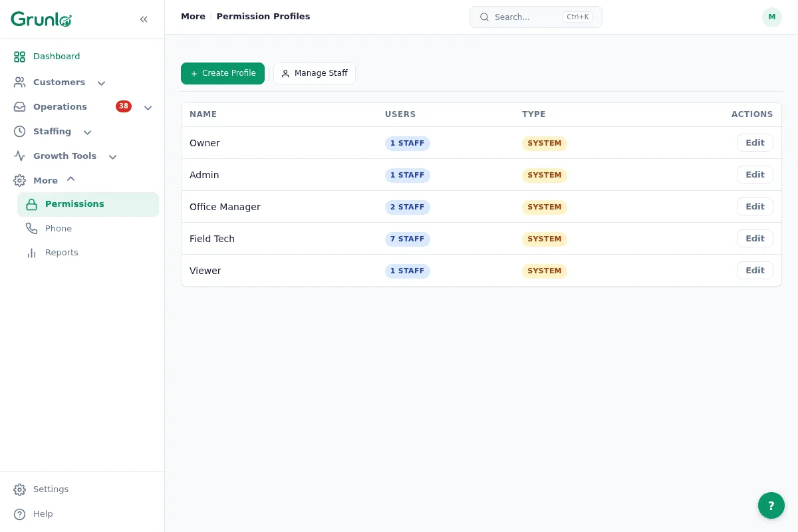Click the Operations inbox icon
The width and height of the screenshot is (798, 532).
[20, 107]
